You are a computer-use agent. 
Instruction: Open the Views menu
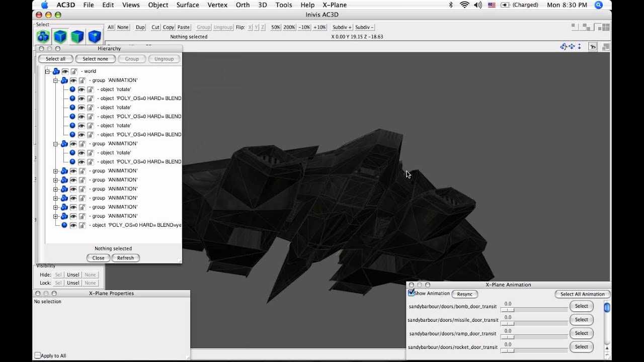[131, 5]
